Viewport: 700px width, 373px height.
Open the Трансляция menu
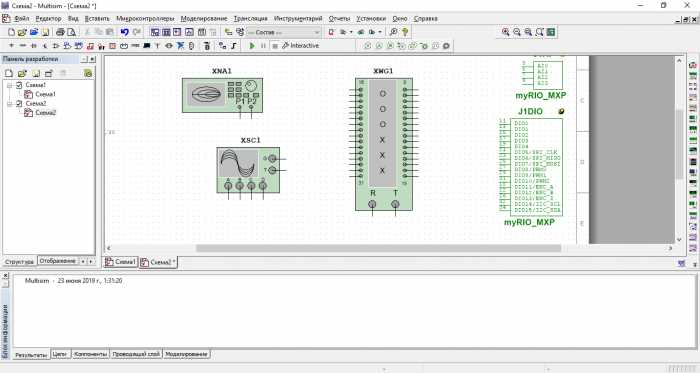coord(250,19)
